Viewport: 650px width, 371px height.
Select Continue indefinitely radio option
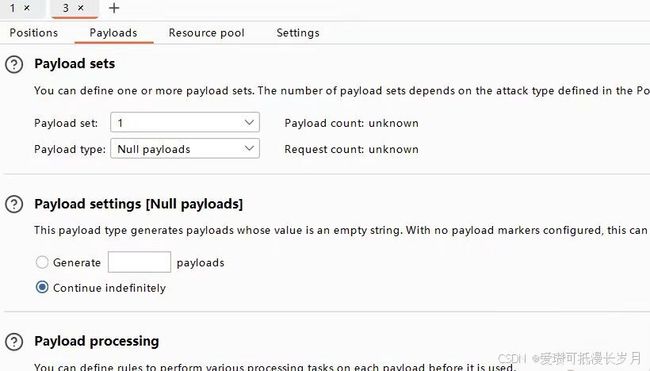[x=42, y=287]
